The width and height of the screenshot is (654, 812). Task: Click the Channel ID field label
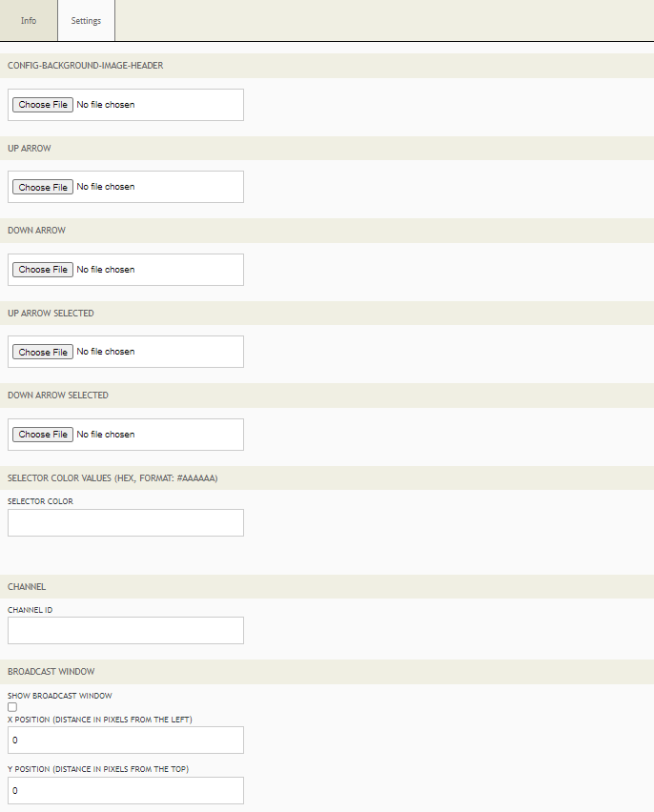click(31, 609)
